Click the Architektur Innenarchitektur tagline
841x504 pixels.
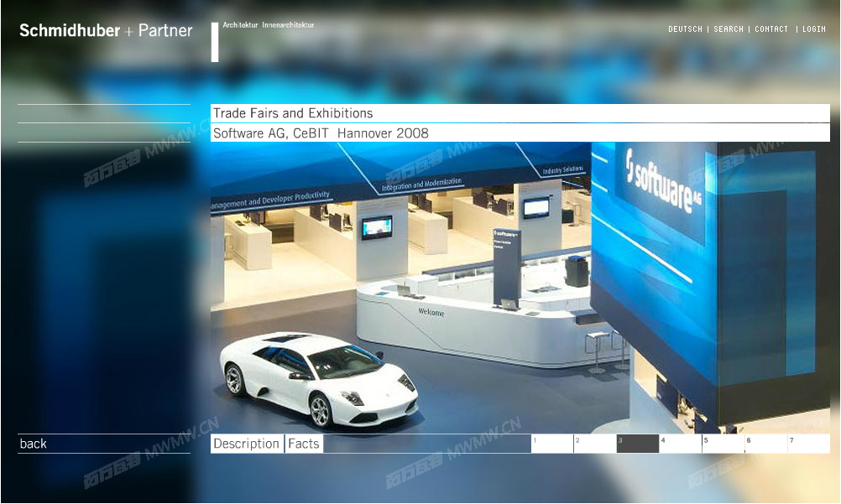click(269, 25)
